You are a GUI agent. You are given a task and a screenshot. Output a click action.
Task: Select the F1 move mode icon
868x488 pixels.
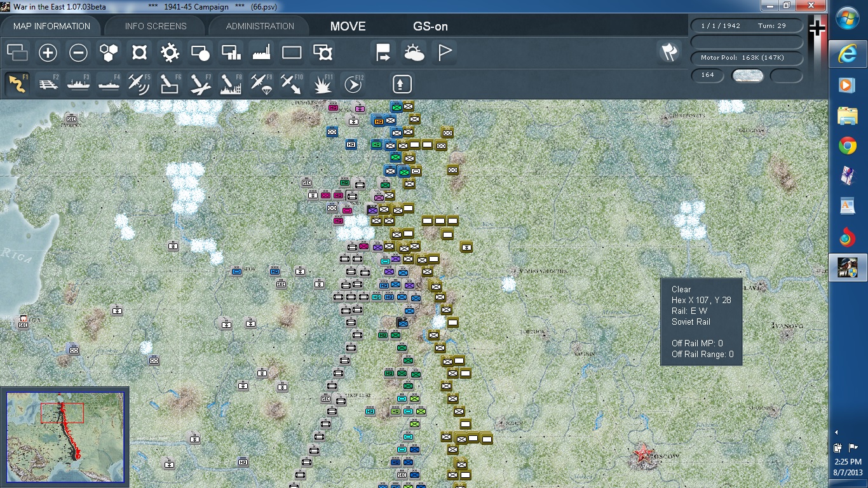17,83
